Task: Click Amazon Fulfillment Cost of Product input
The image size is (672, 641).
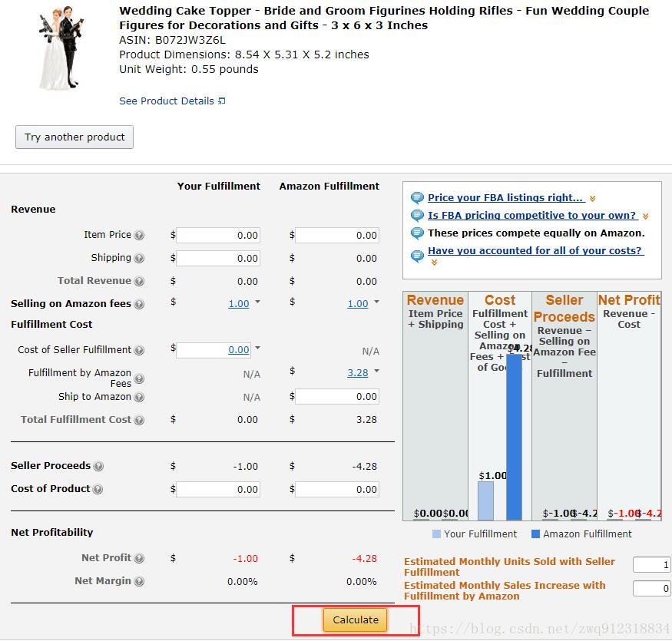Action: click(337, 489)
